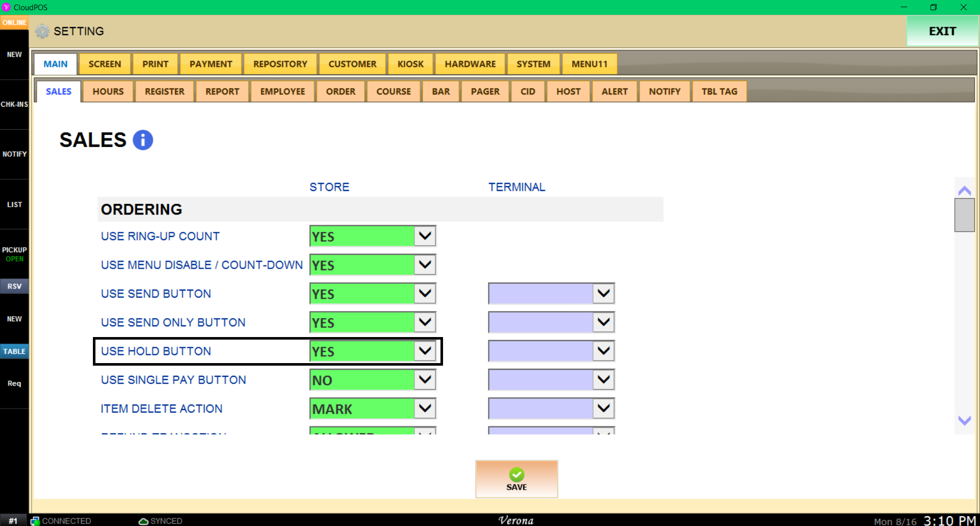Select the REPORT sub-tab
This screenshot has width=980, height=526.
coord(222,91)
